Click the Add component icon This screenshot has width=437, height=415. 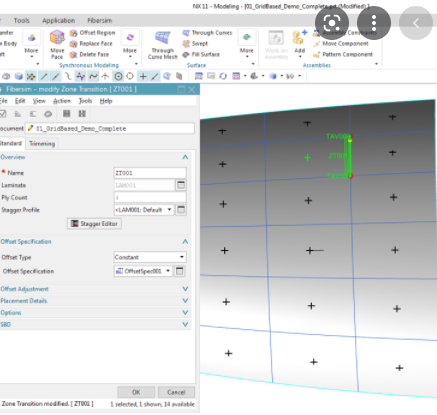click(x=299, y=42)
